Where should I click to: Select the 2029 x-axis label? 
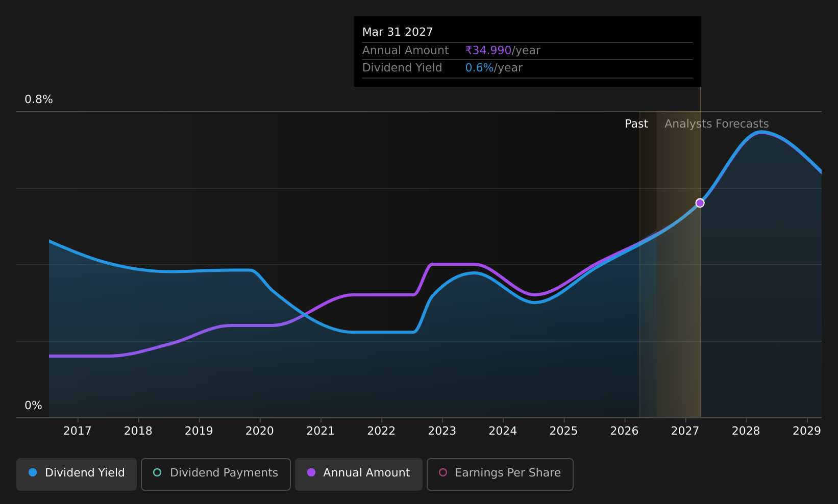coord(807,431)
